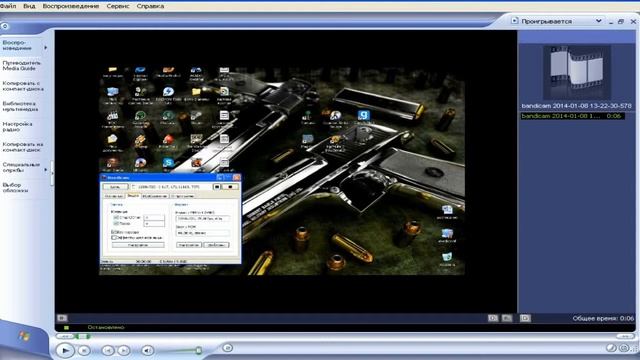Collapse the taskbar with its edge handle
640x360 pixels.
pos(52,173)
